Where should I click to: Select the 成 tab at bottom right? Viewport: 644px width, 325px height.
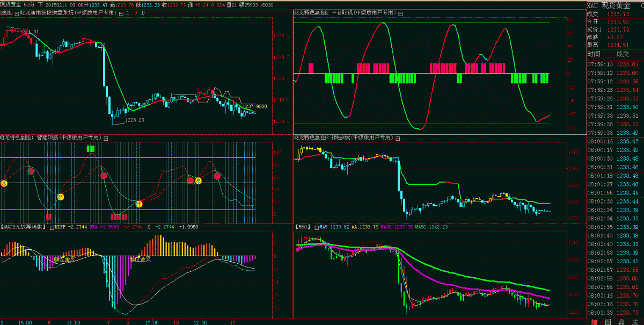pyautogui.click(x=635, y=322)
